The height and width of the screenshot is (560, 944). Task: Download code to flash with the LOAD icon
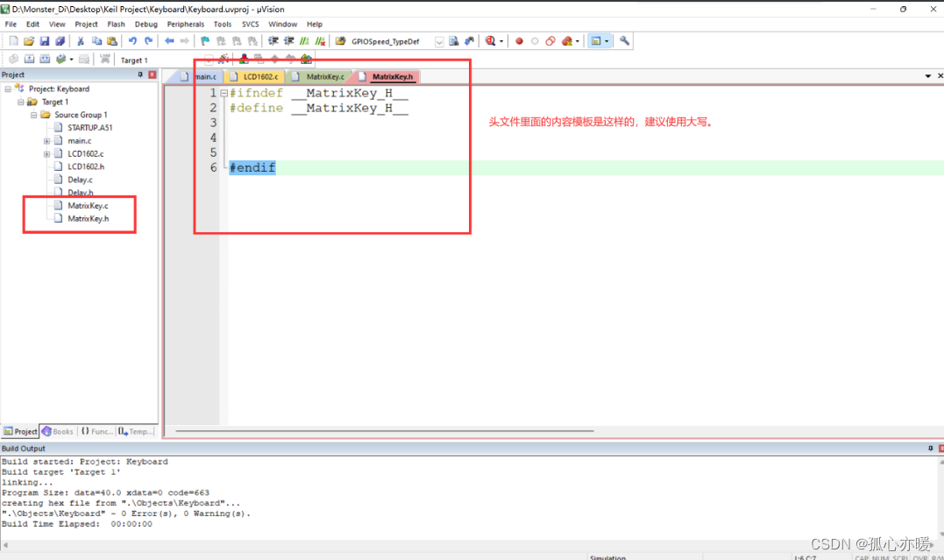coord(105,59)
